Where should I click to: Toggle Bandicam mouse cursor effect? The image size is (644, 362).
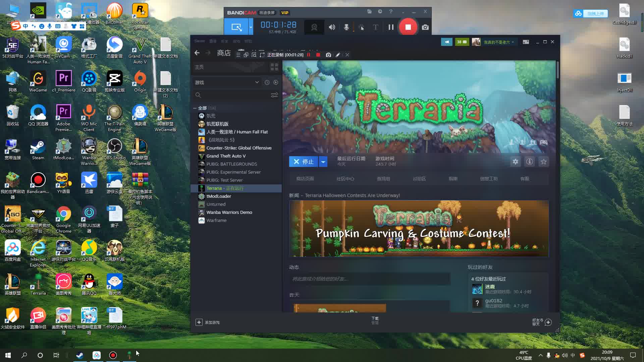(362, 27)
